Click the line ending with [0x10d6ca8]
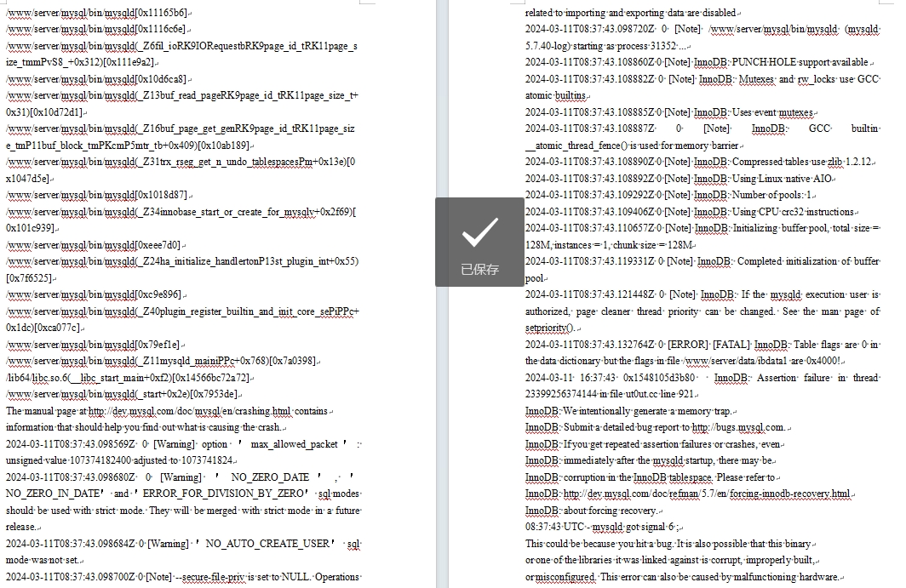906x588 pixels. point(96,79)
